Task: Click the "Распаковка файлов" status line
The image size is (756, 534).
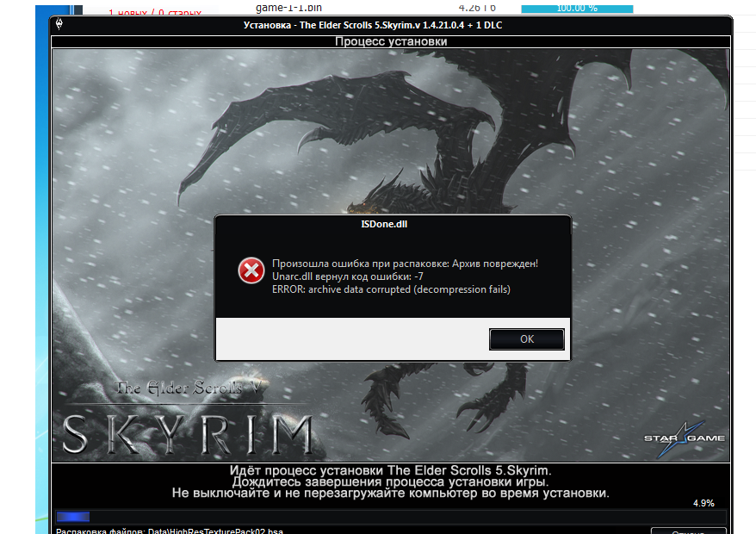Action: 170,531
